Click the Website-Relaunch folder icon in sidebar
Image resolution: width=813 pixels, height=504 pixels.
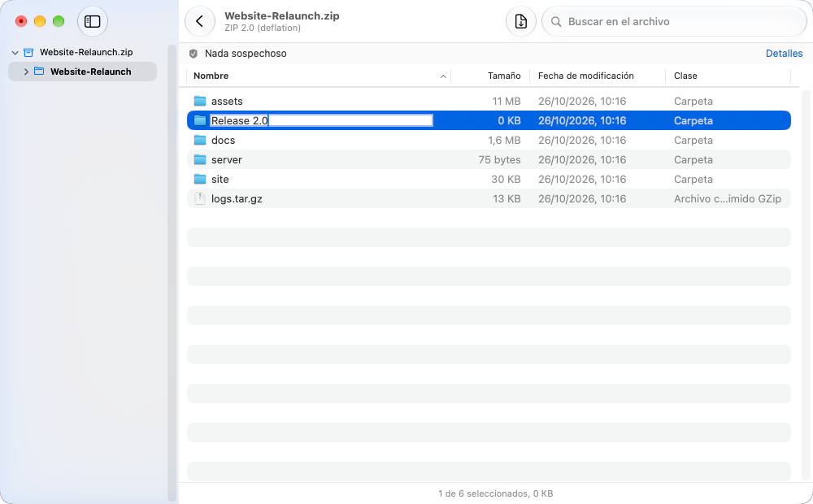(x=39, y=71)
